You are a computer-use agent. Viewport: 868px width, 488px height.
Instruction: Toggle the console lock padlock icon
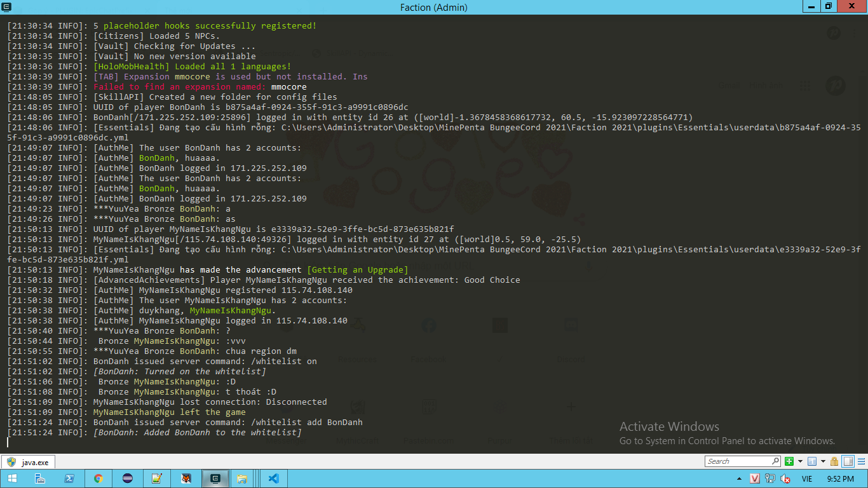834,461
